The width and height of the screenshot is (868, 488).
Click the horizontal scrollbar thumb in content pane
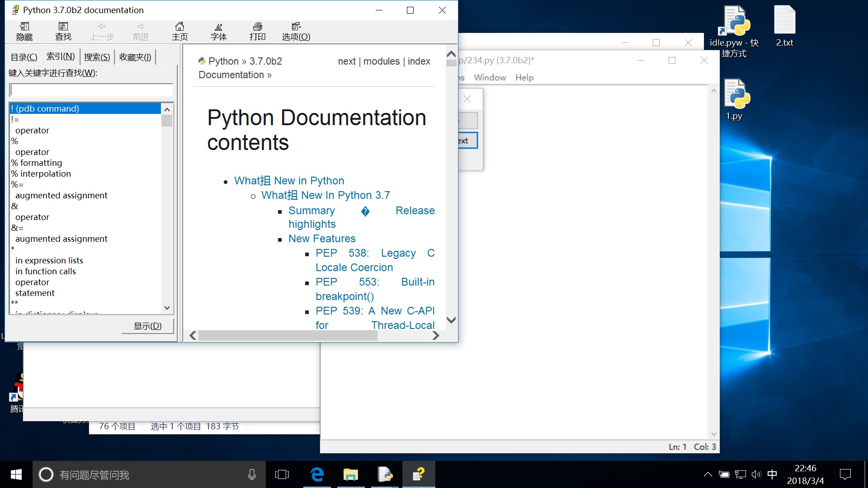288,336
